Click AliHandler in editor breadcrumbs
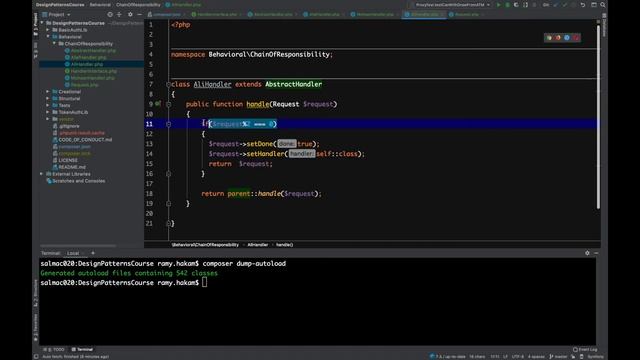The image size is (640, 360). (258, 245)
